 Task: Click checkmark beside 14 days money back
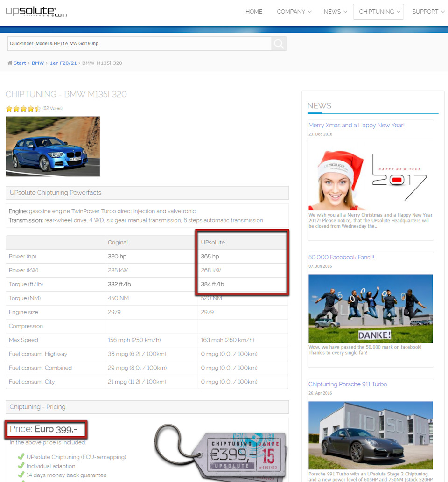click(21, 475)
